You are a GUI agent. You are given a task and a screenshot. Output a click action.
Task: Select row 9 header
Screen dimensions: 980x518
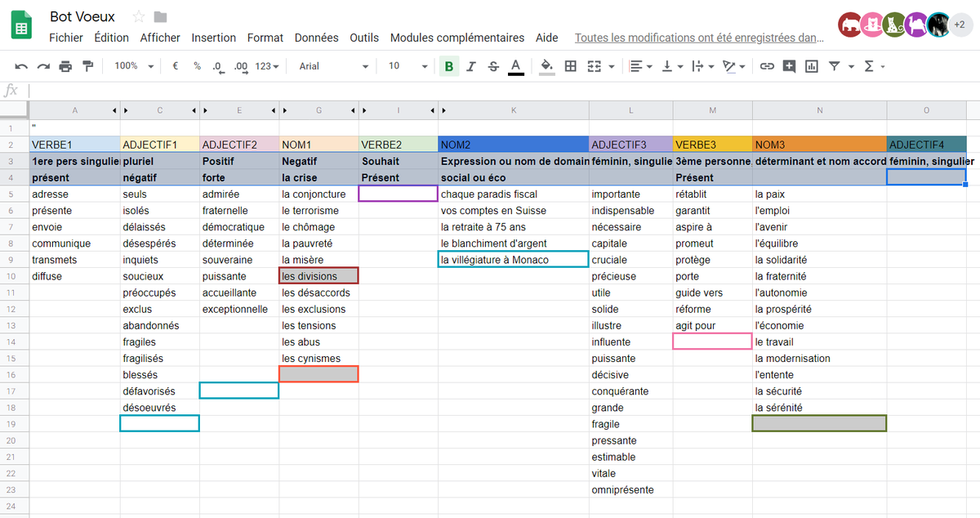pos(14,260)
